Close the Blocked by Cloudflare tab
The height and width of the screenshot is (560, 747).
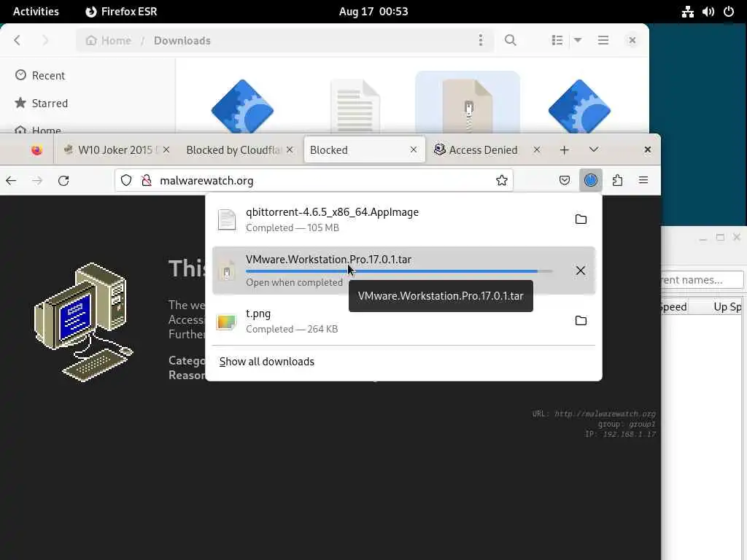pos(289,149)
